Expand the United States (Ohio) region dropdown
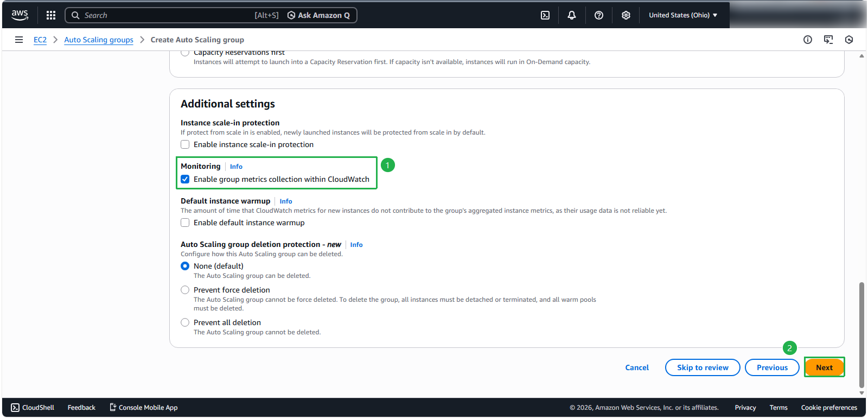This screenshot has height=419, width=868. tap(683, 15)
